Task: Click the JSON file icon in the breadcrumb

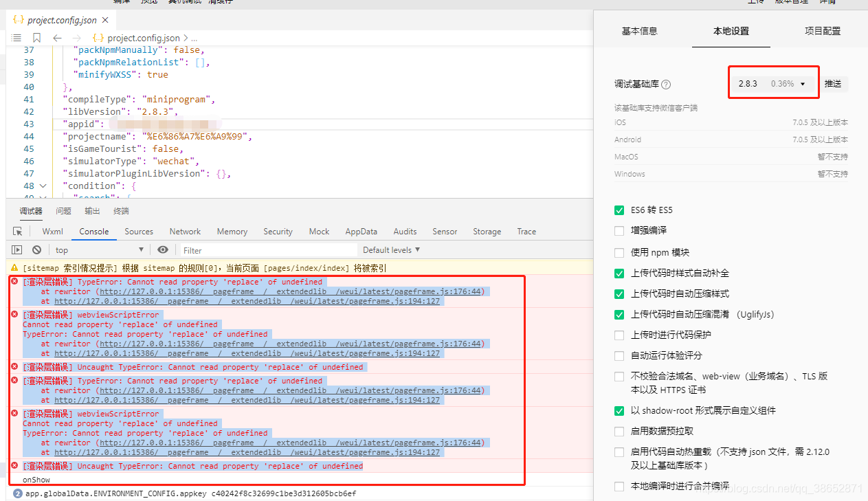Action: 98,38
